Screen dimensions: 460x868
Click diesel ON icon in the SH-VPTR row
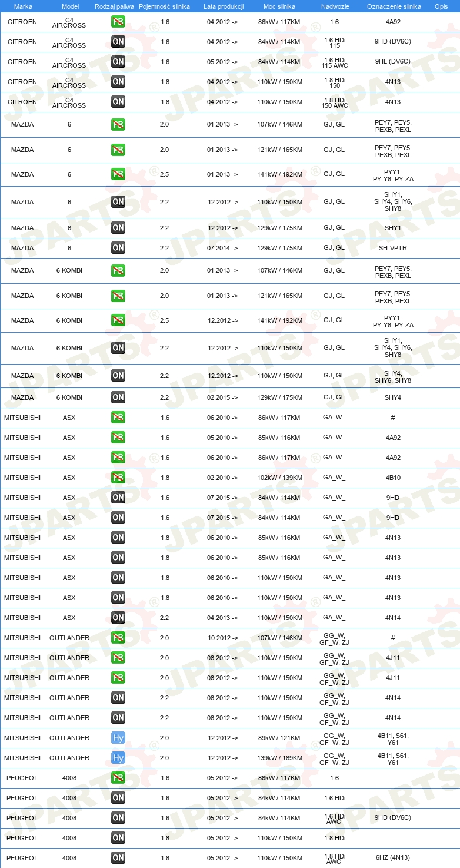[118, 248]
